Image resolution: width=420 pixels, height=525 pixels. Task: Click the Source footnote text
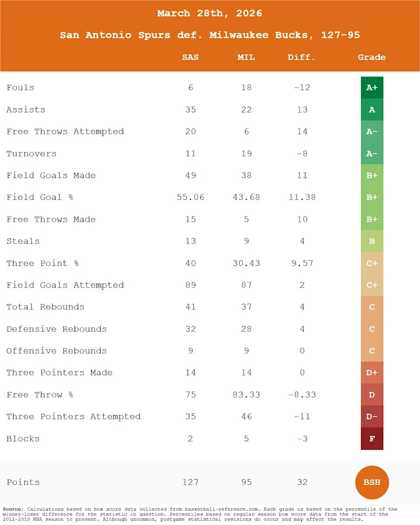(201, 514)
